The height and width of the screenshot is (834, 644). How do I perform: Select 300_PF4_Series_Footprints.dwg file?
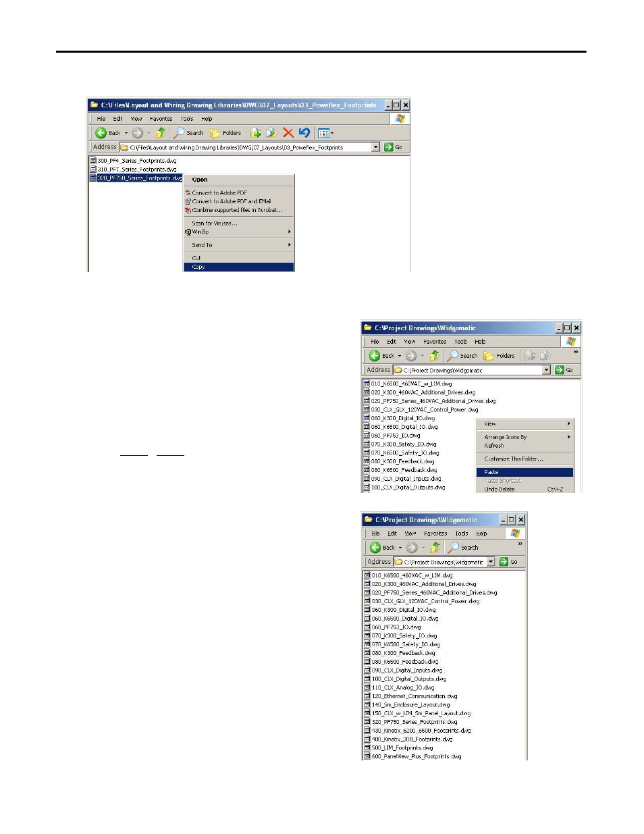133,161
